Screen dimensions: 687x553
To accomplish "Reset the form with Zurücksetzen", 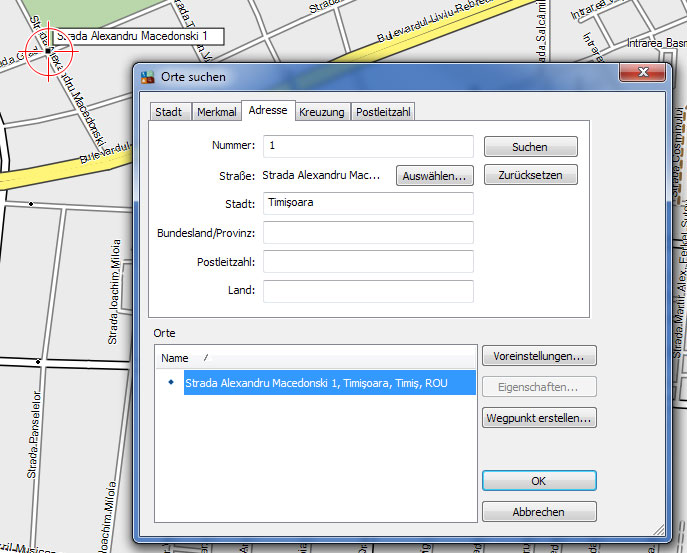I will 530,175.
